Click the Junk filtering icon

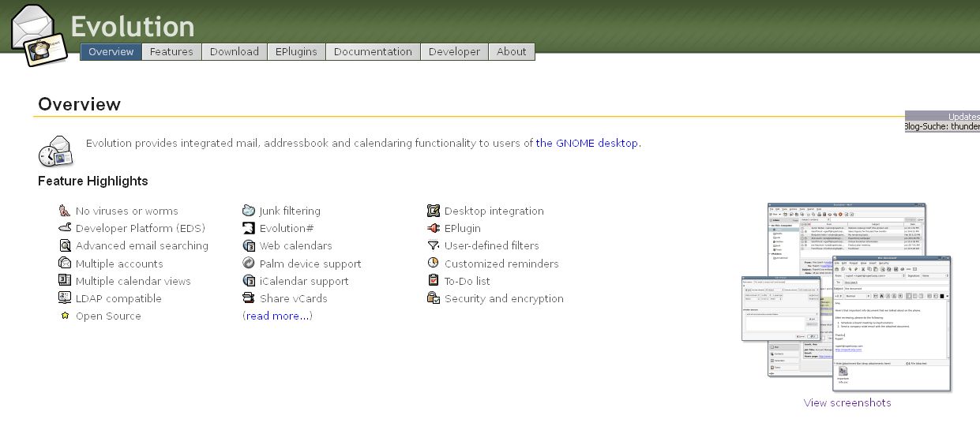tap(249, 211)
